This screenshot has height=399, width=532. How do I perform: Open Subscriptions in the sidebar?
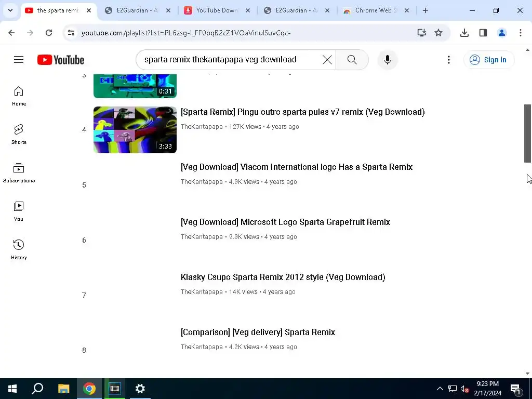tap(19, 172)
